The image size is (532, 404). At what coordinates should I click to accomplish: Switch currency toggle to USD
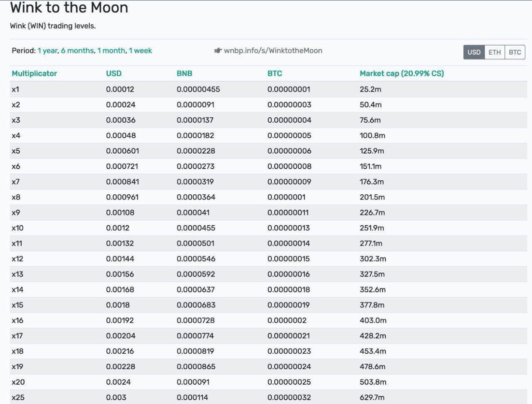(474, 52)
